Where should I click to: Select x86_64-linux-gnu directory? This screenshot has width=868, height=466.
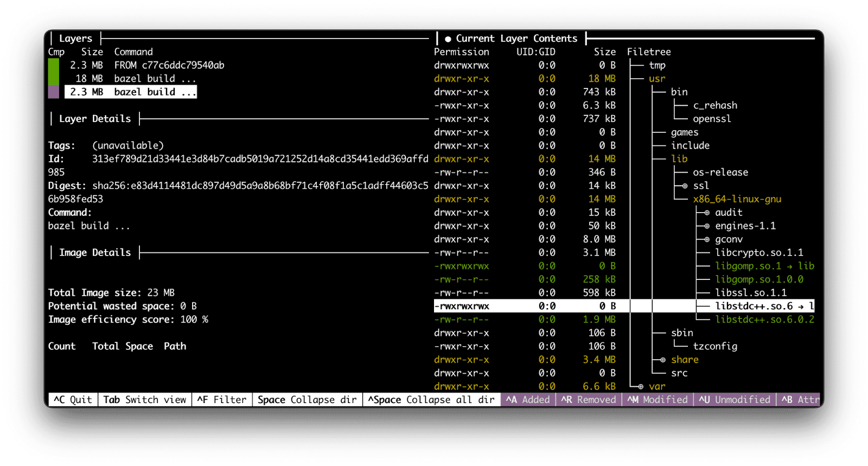[x=737, y=199]
